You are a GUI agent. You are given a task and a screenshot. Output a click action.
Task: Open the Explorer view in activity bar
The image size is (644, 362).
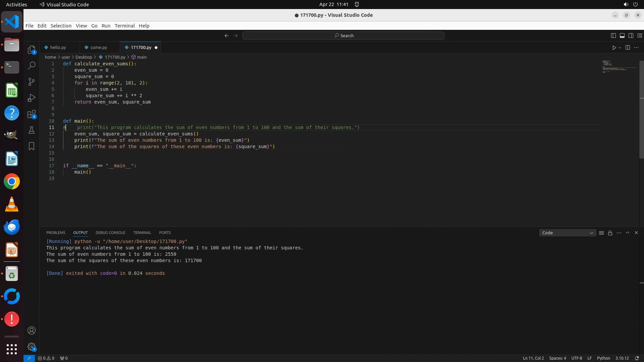[x=32, y=50]
